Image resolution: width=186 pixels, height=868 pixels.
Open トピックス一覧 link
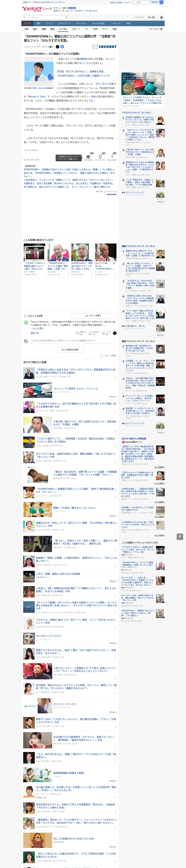[155, 29]
